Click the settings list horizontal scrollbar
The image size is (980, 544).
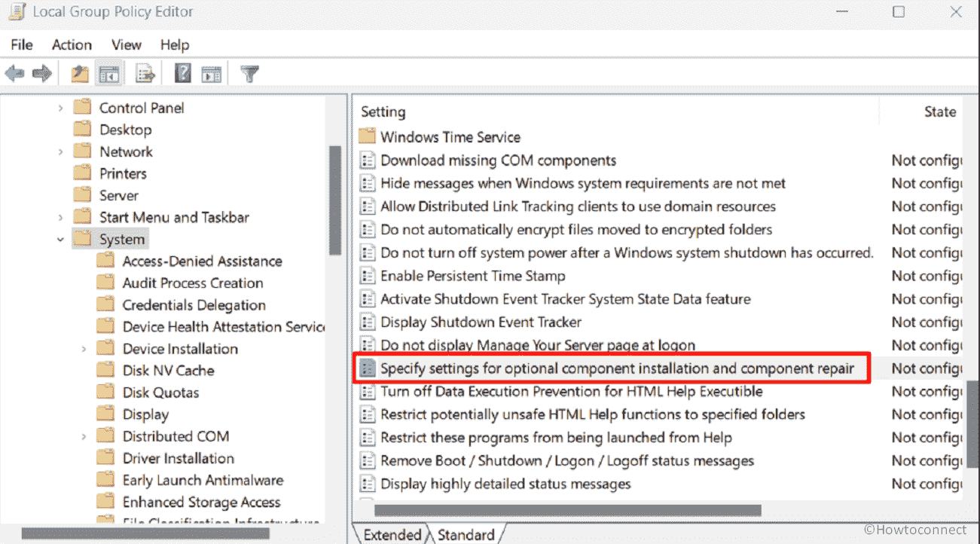567,511
